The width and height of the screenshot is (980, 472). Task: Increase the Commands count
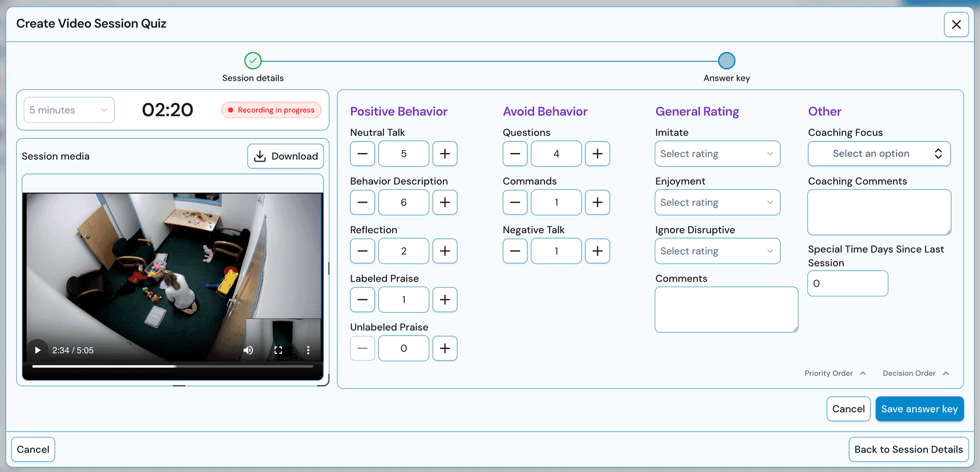pyautogui.click(x=597, y=202)
